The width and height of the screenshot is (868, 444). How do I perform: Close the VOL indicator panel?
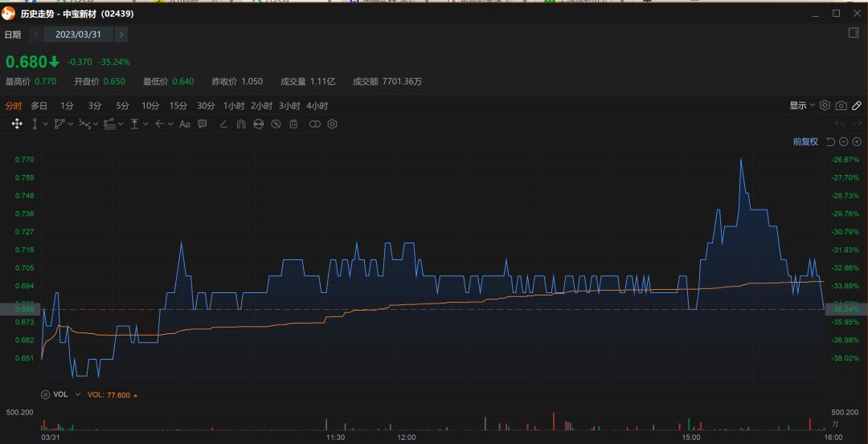tap(45, 395)
